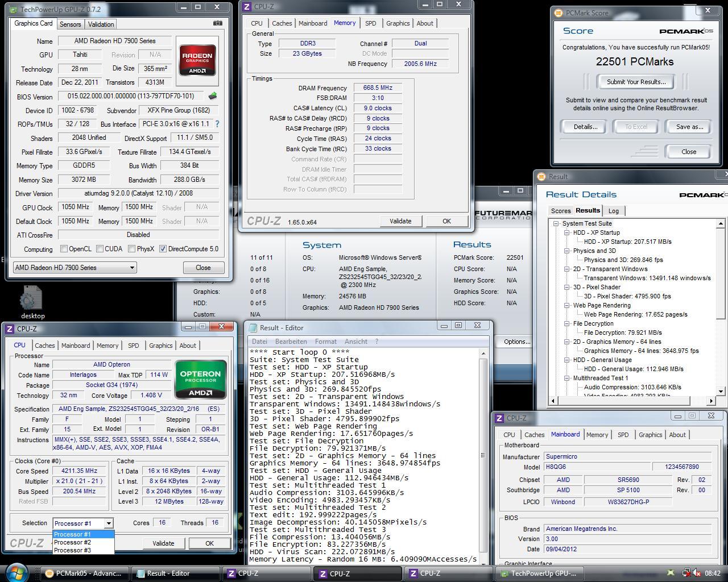Collapse the Physics and 3D tree node
The width and height of the screenshot is (728, 582).
point(567,251)
